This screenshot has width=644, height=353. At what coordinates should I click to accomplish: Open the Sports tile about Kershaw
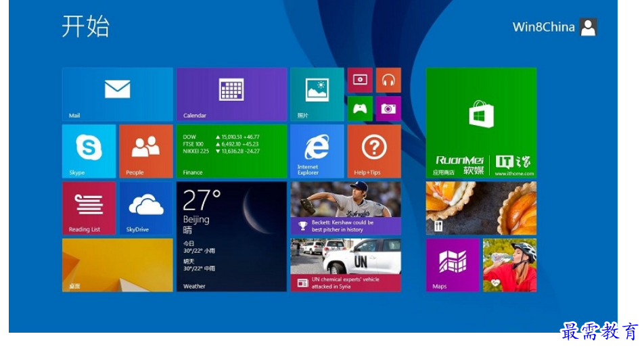346,208
